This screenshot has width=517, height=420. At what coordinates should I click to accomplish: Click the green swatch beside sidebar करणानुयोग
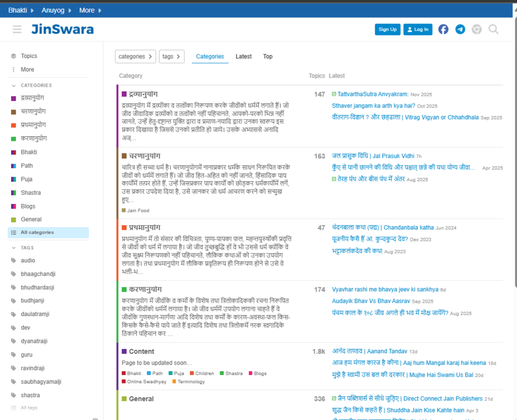14,139
